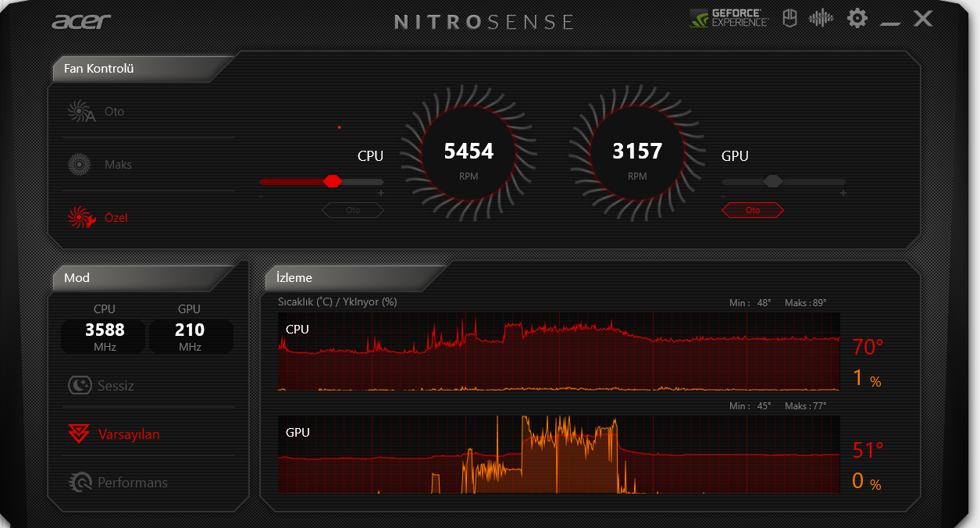Click the Sessiz silent mode icon
This screenshot has height=528, width=980.
(80, 385)
